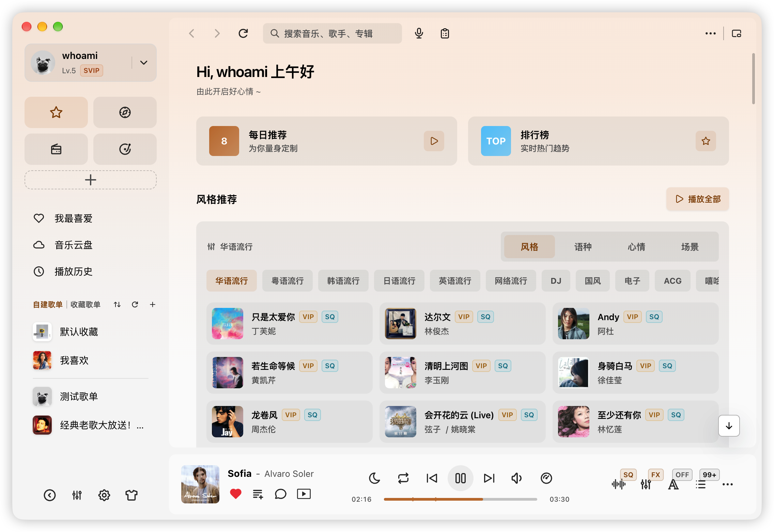The image size is (774, 532).
Task: Open the music video for Sofia
Action: coord(304,494)
